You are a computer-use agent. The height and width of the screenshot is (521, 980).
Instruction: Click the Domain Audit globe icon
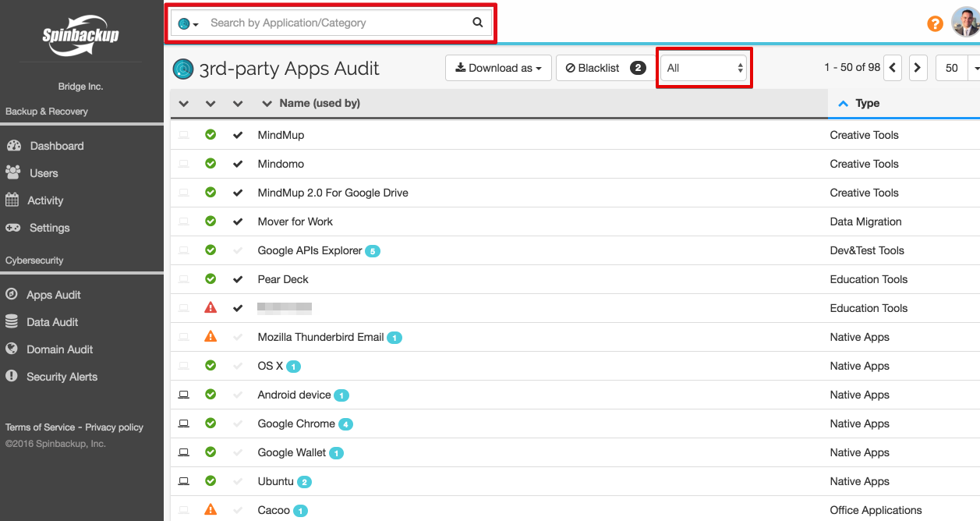pyautogui.click(x=11, y=349)
